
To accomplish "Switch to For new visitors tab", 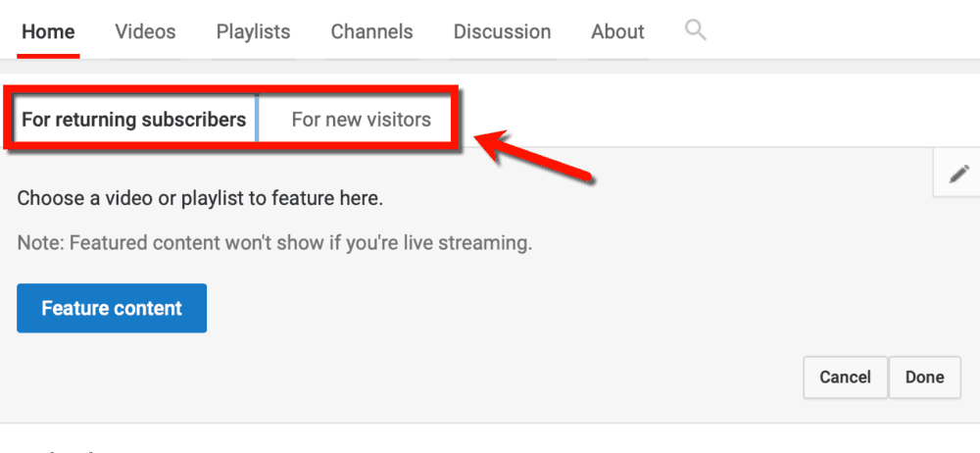I will pyautogui.click(x=362, y=119).
